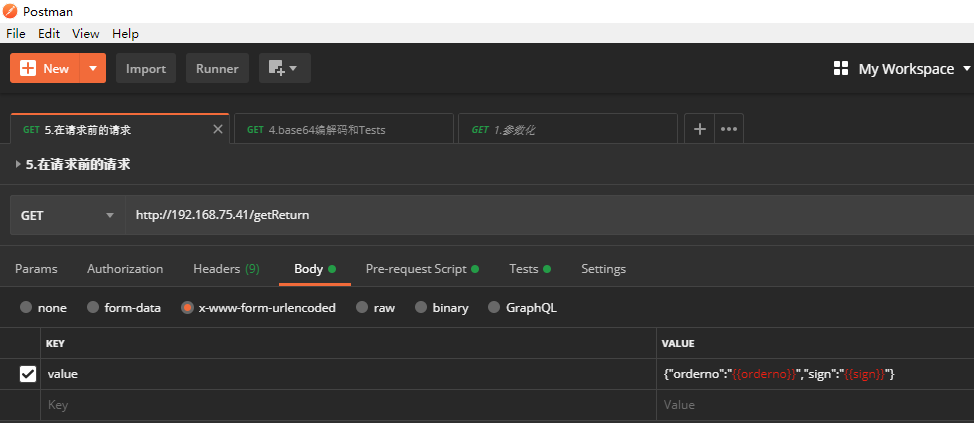The height and width of the screenshot is (423, 974).
Task: Expand the My Workspace dropdown
Action: pos(965,69)
